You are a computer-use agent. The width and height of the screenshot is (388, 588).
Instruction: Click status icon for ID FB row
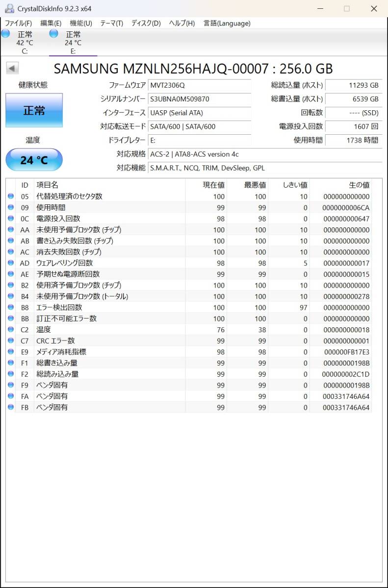11,407
